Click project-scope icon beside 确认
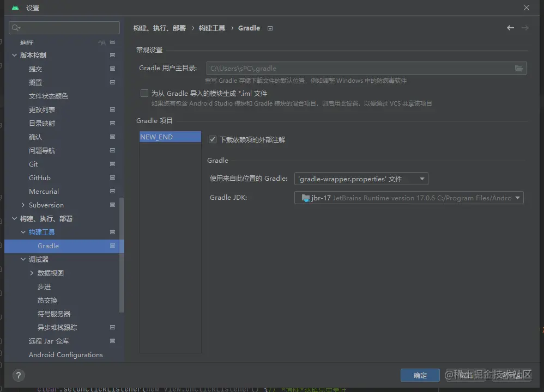 click(x=112, y=137)
